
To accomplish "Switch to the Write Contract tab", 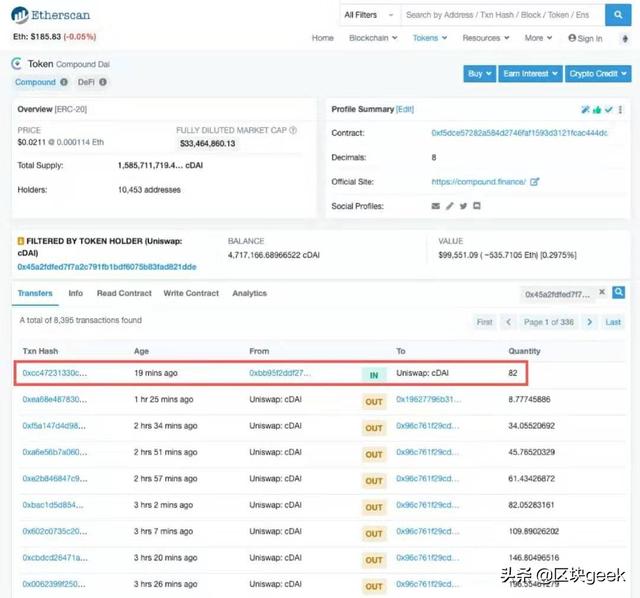I will 191,293.
